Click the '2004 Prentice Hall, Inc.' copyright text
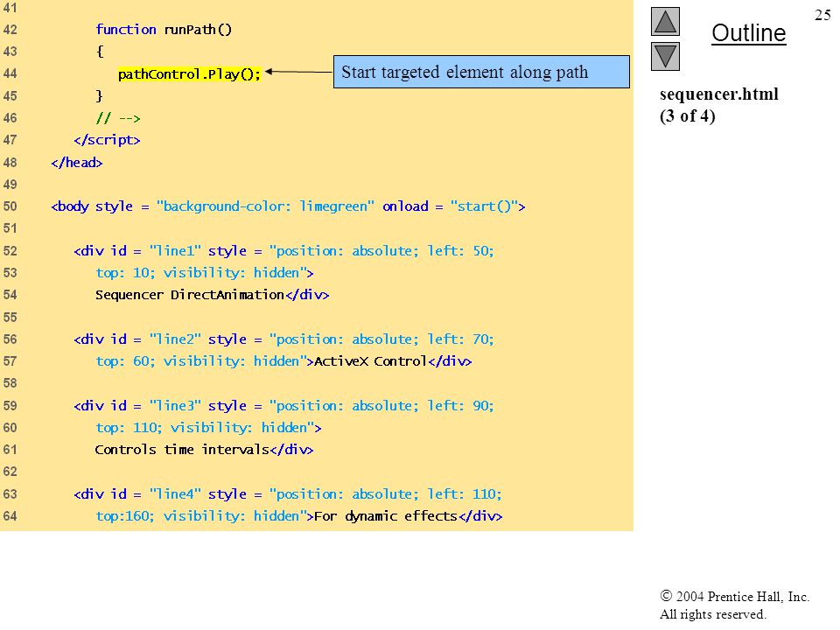 click(x=734, y=596)
